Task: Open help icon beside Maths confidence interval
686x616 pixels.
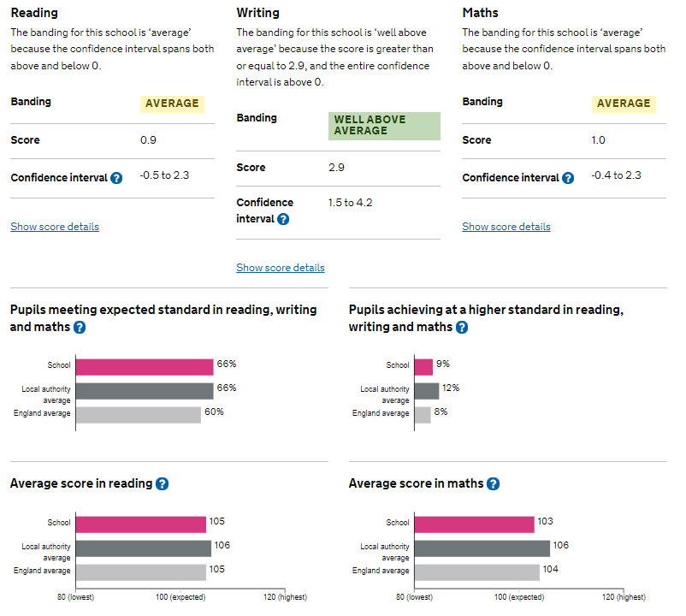Action: click(568, 178)
